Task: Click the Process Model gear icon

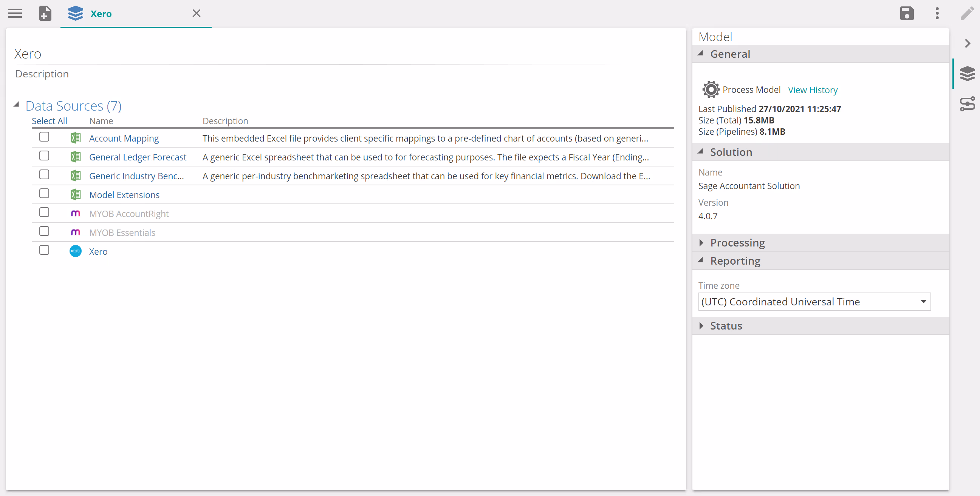Action: 710,90
